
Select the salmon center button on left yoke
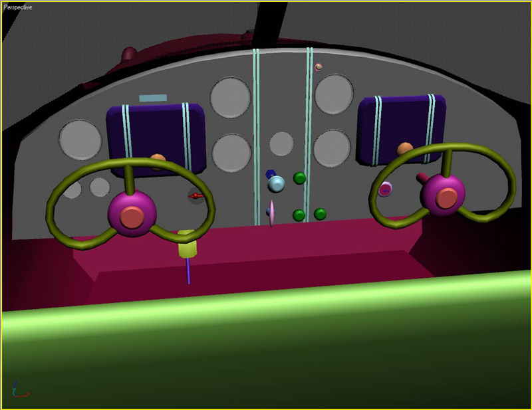tap(132, 217)
